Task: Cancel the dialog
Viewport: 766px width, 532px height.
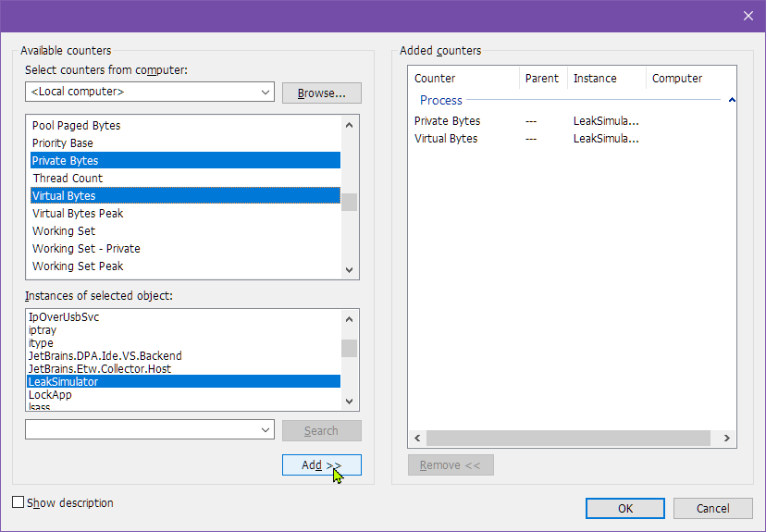Action: 712,508
